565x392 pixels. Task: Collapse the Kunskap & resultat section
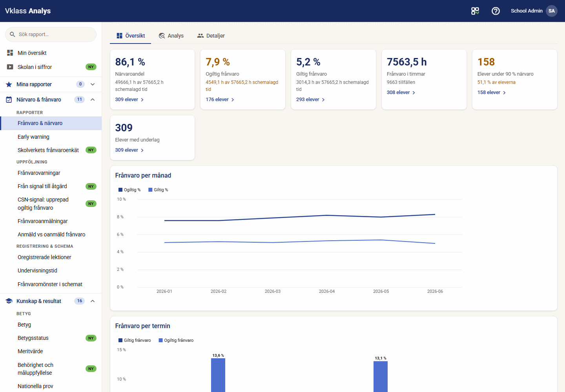(x=93, y=301)
